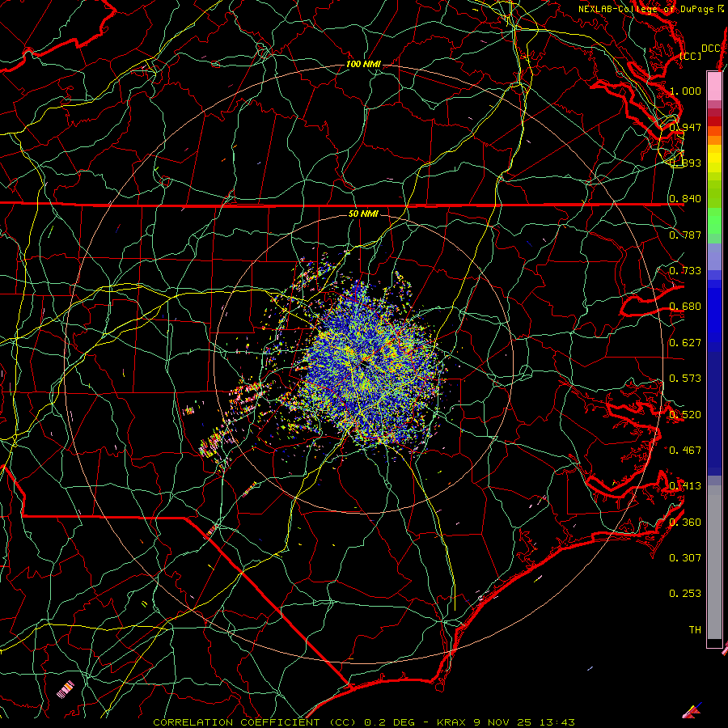728x728 pixels.
Task: Click the gray low-value color bar segment
Action: coord(714,562)
